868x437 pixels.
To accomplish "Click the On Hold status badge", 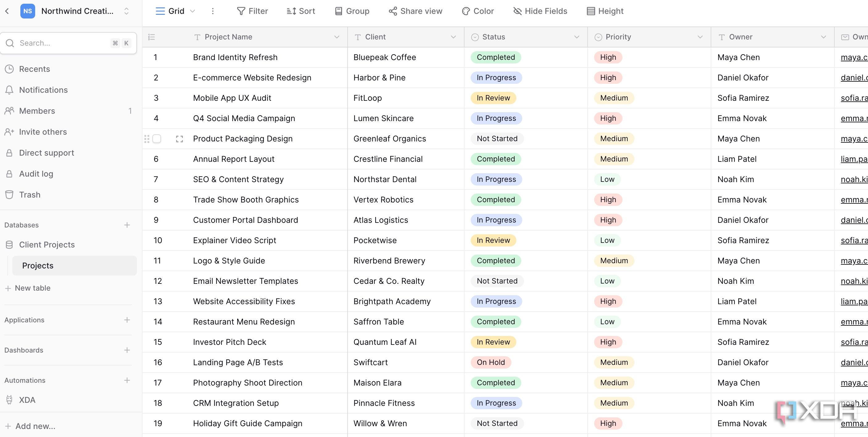I will 491,362.
